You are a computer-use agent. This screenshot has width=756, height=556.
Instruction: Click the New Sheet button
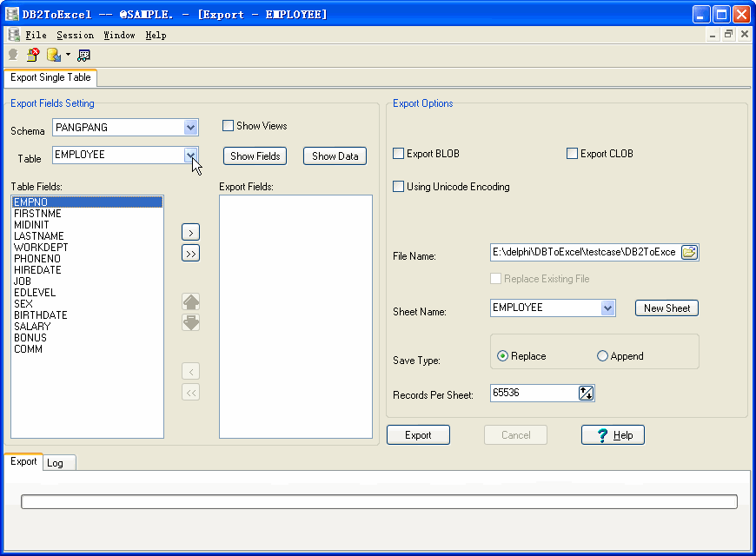click(666, 308)
